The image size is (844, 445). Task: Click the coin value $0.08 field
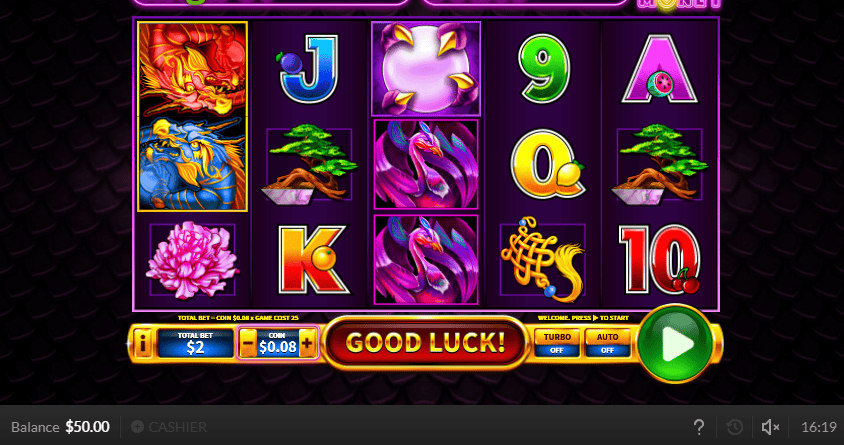(278, 343)
